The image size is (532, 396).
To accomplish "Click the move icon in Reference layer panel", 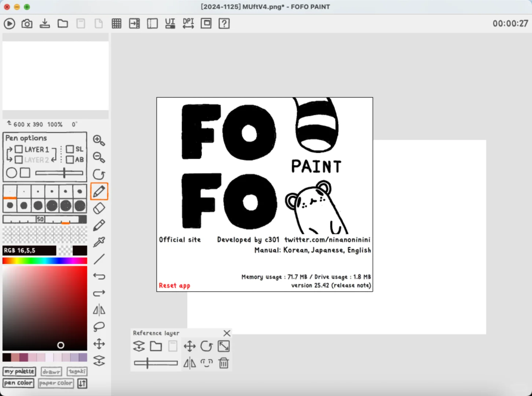I will coord(190,346).
